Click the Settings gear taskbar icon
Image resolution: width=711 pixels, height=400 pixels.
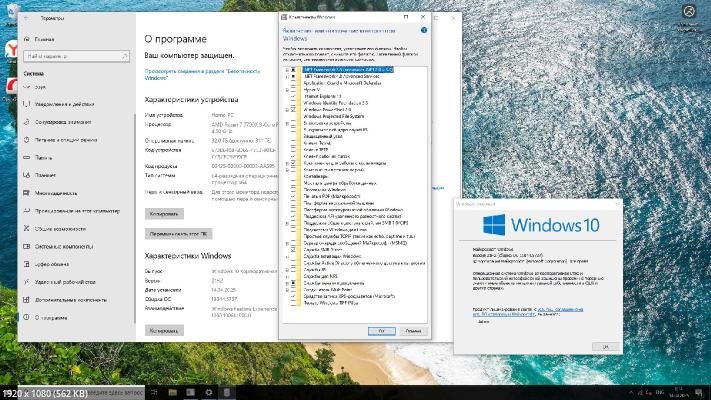pos(209,392)
